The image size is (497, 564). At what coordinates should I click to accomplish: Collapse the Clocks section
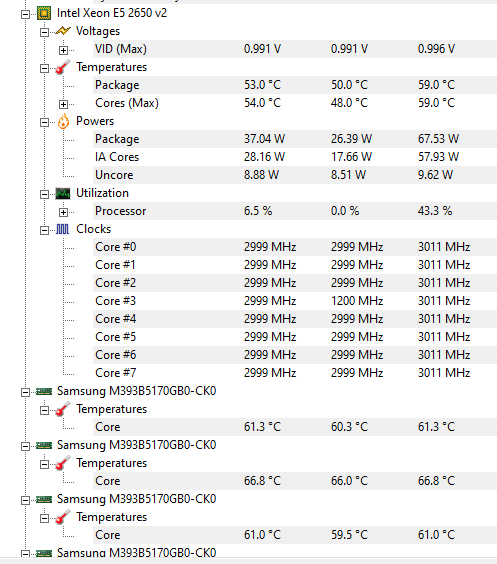(x=44, y=230)
